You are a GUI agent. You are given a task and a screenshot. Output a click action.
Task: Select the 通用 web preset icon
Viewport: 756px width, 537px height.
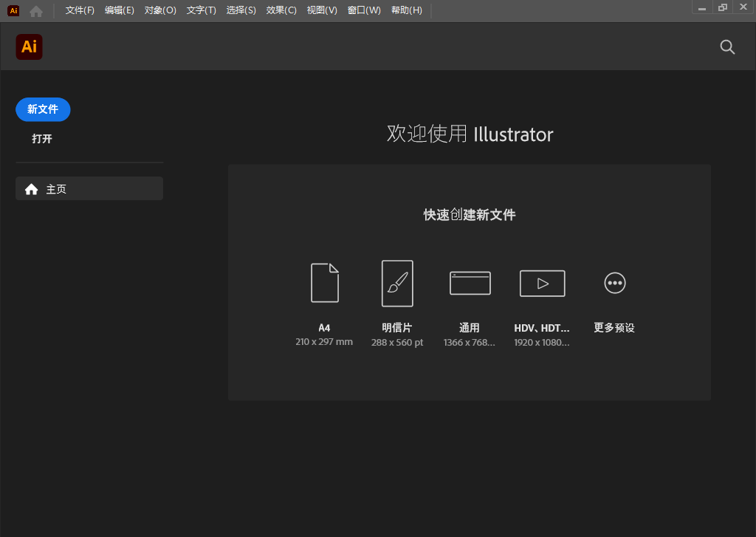pos(470,283)
